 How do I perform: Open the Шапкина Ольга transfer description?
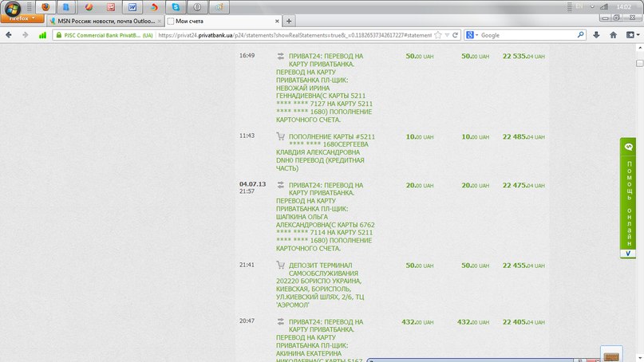pos(326,217)
